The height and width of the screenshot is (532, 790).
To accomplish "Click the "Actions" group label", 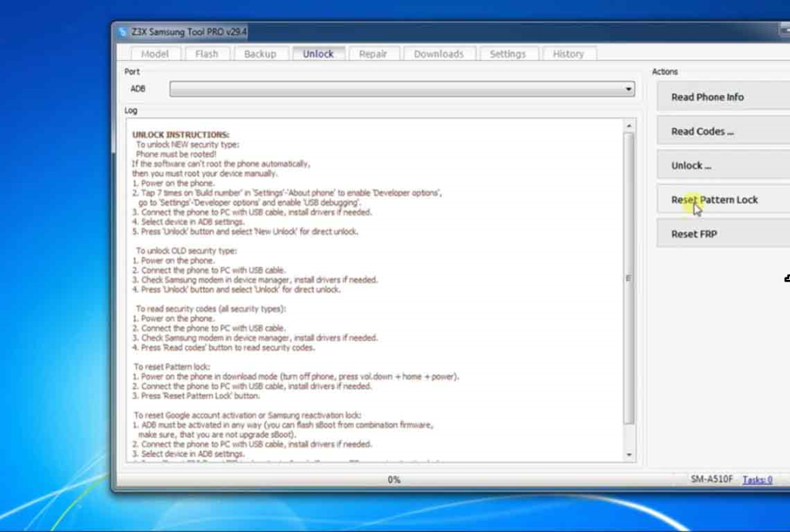I will (x=664, y=72).
